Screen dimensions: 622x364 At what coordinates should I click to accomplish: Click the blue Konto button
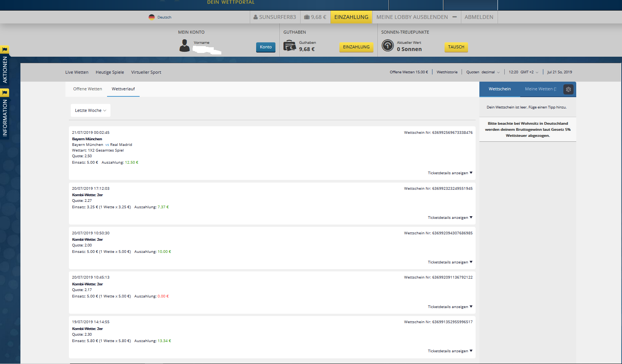[266, 47]
